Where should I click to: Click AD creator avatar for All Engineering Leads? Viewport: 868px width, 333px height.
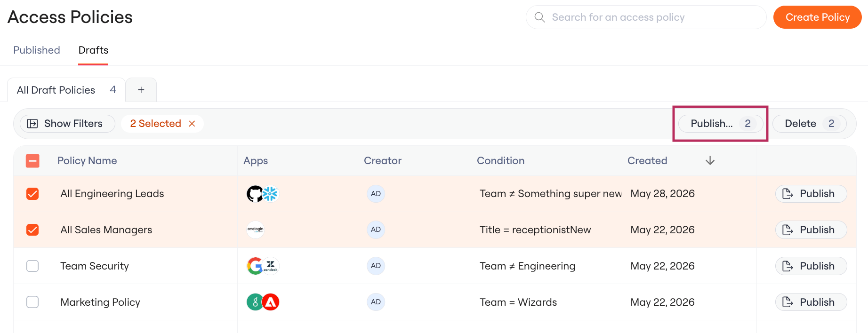point(376,194)
